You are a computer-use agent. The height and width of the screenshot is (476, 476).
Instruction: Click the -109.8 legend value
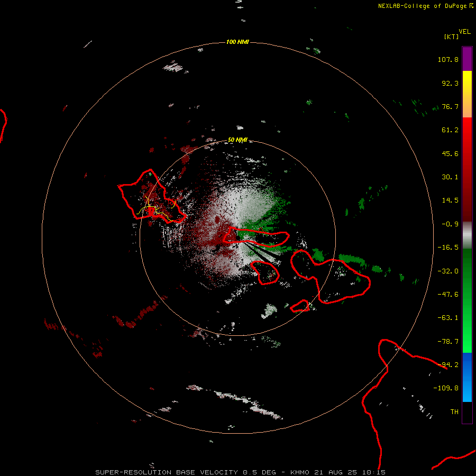(x=446, y=388)
